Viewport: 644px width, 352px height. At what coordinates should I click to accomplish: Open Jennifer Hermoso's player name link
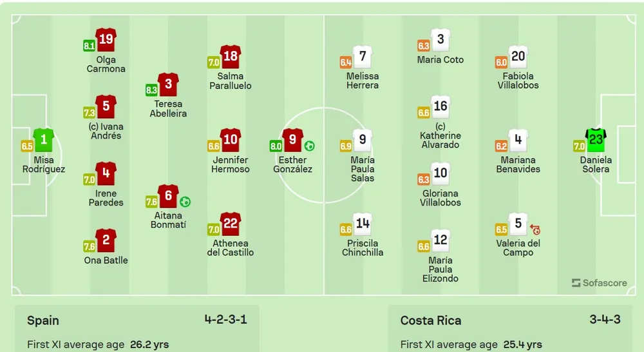(x=230, y=164)
